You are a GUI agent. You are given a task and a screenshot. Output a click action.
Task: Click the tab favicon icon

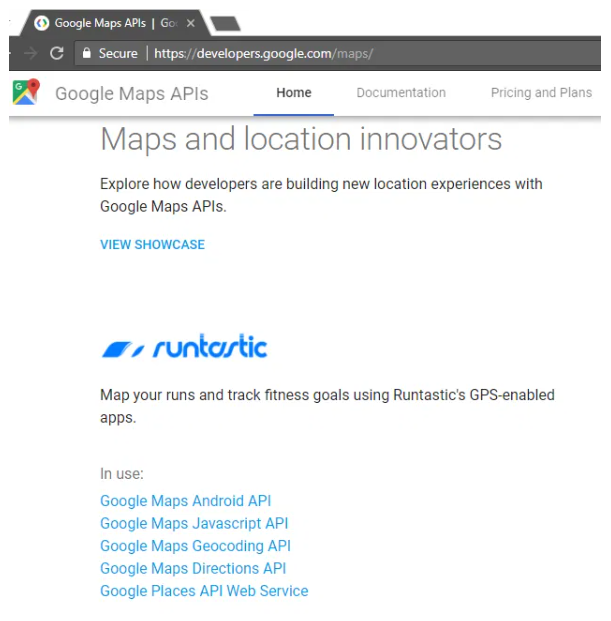tap(41, 23)
